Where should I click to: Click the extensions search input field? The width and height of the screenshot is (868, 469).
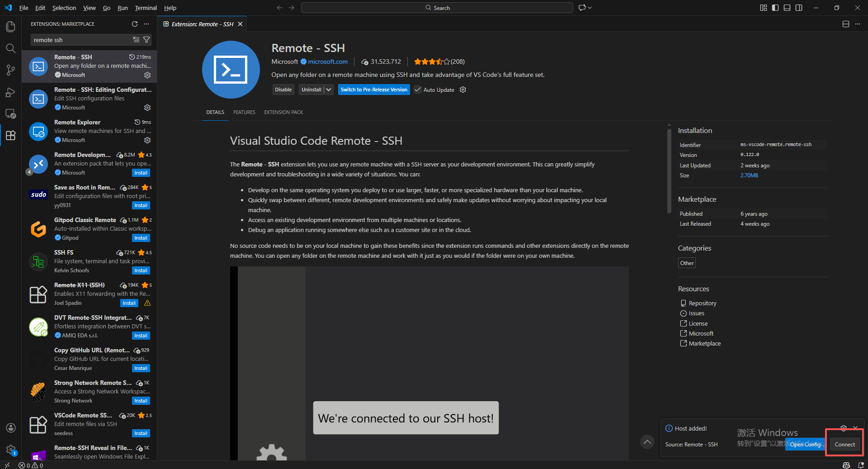[x=81, y=40]
